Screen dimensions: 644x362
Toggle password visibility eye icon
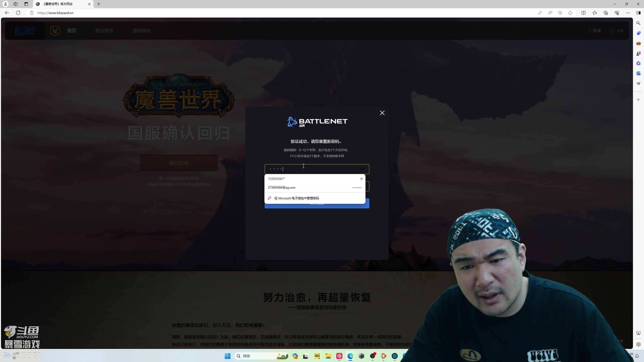pos(362,169)
